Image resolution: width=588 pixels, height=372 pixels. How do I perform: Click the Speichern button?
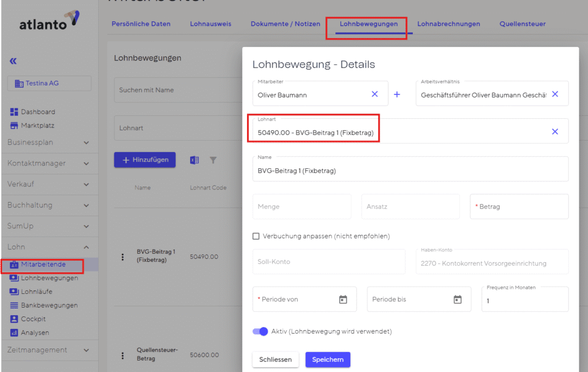point(327,359)
